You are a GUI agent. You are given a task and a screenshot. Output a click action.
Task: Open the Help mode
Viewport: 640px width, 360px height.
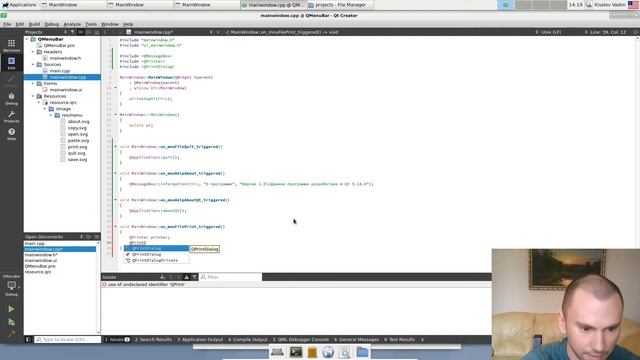(x=11, y=134)
